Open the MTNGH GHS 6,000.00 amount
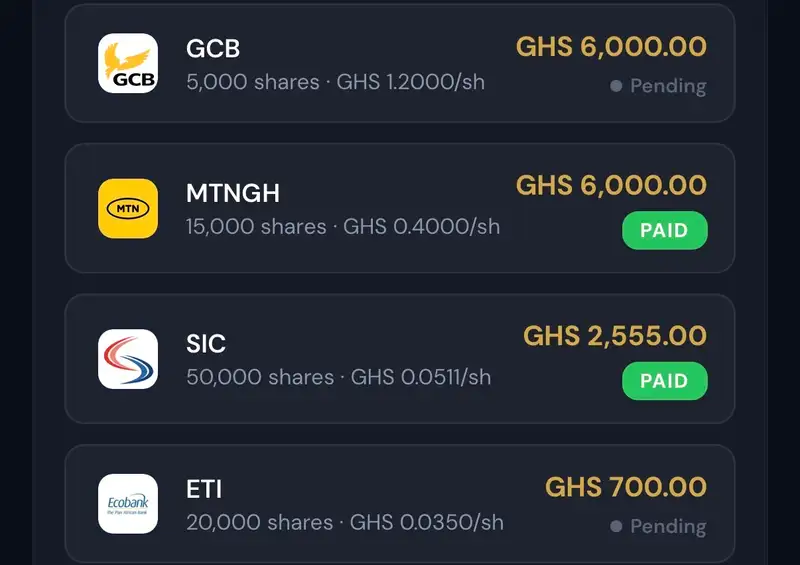 point(611,185)
